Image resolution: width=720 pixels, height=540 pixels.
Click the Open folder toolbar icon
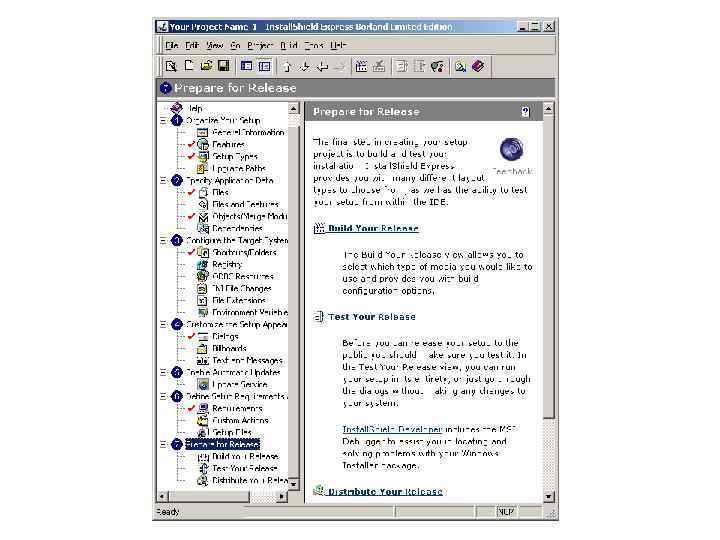click(x=206, y=66)
